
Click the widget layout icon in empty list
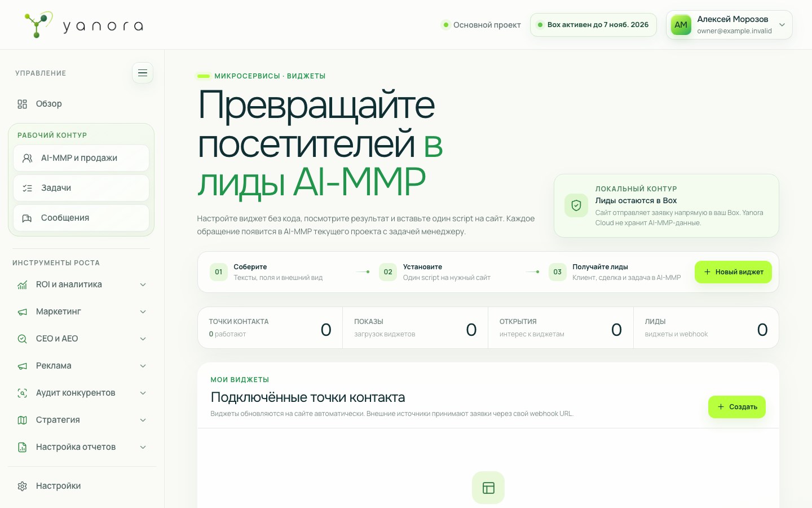(488, 488)
